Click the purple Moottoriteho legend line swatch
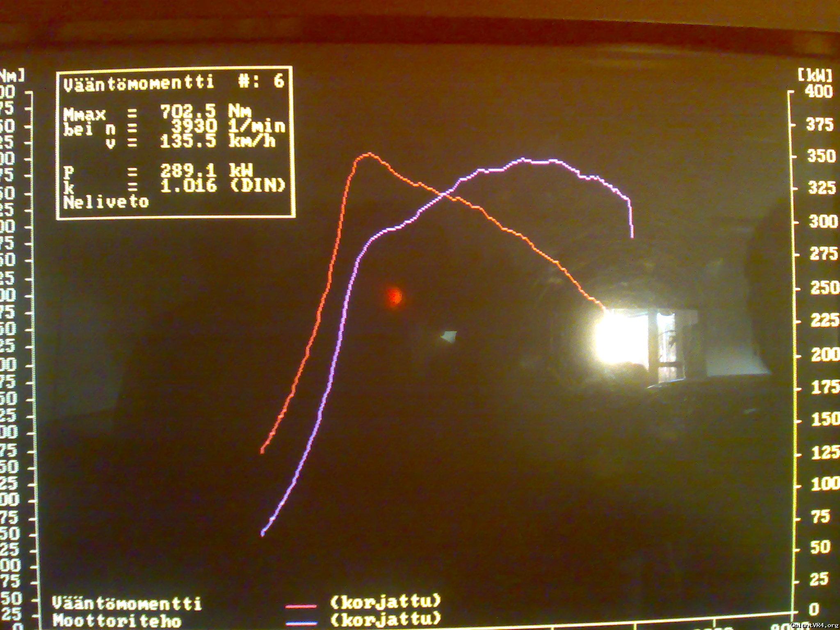The height and width of the screenshot is (630, 840). (301, 623)
